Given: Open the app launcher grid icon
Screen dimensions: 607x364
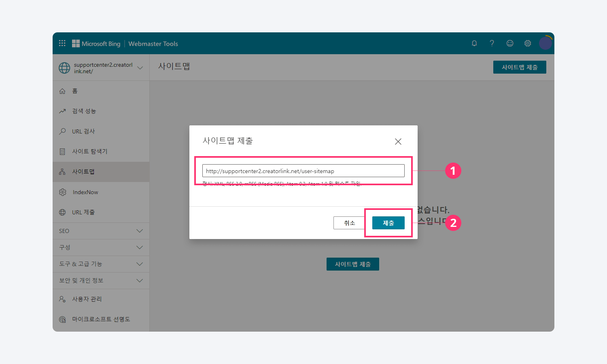Looking at the screenshot, I should tap(62, 43).
